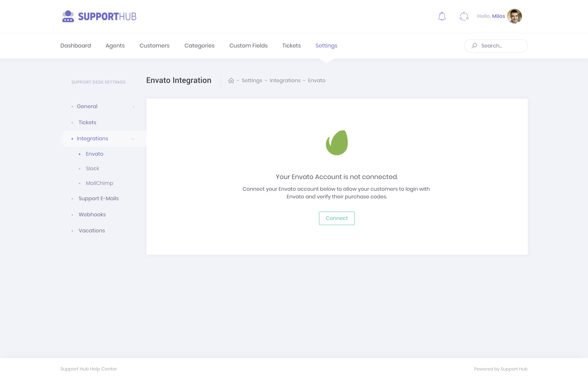Collapse the Integrations section chevron
This screenshot has height=380, width=588.
[133, 139]
